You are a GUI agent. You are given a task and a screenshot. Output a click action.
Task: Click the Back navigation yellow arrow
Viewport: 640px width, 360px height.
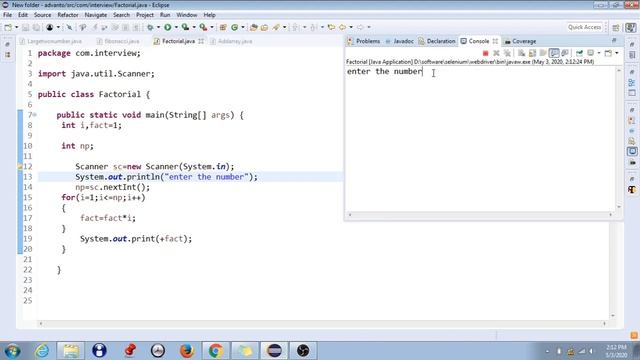[342, 27]
